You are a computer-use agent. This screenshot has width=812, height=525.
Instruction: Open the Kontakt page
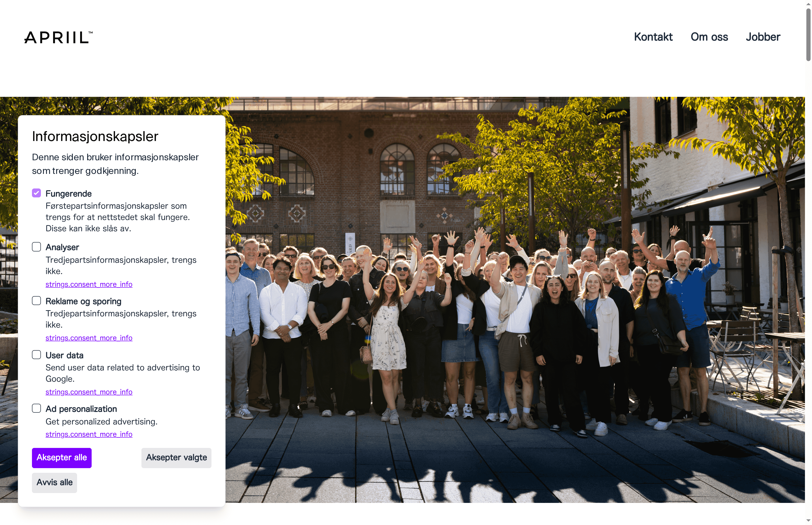[x=653, y=37]
